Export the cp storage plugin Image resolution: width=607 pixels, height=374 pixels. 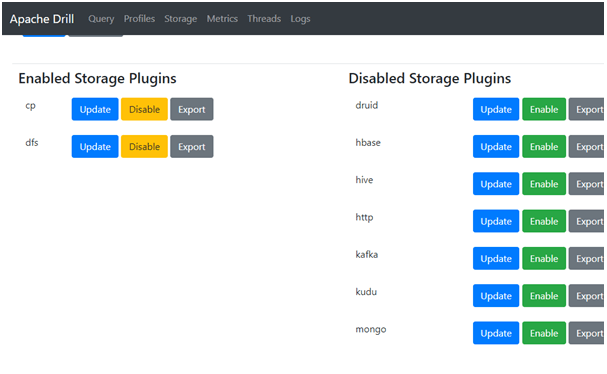coord(192,109)
